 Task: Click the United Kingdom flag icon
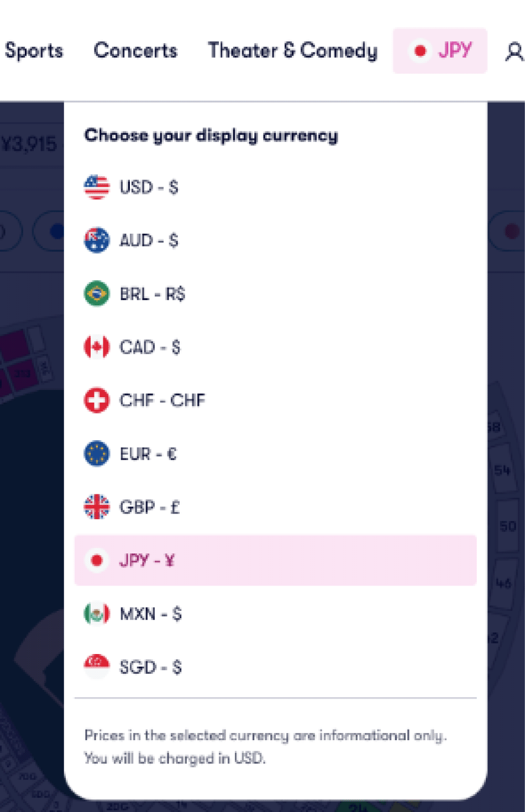pyautogui.click(x=97, y=507)
